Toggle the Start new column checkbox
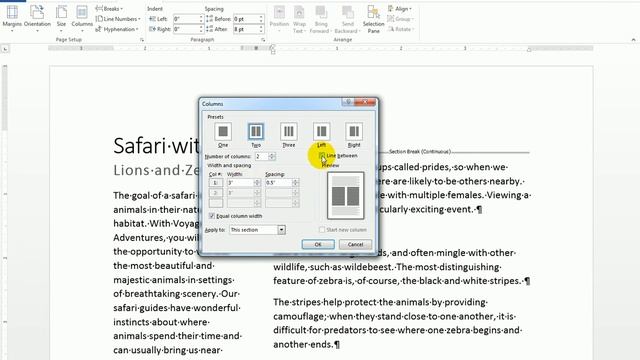The width and height of the screenshot is (640, 360). [322, 230]
